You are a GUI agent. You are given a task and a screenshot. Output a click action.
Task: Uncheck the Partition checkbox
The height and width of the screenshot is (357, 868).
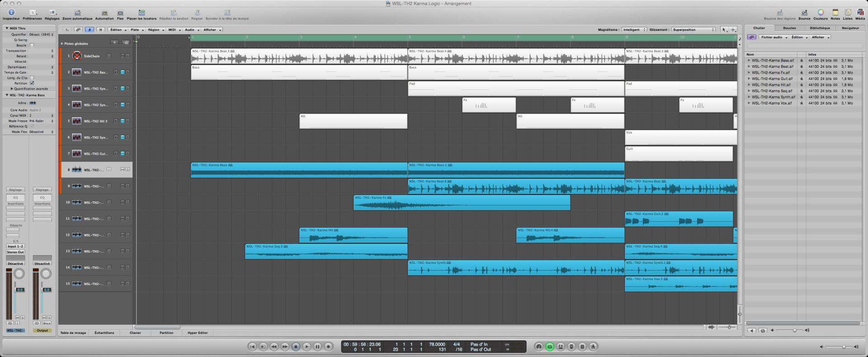pyautogui.click(x=32, y=83)
